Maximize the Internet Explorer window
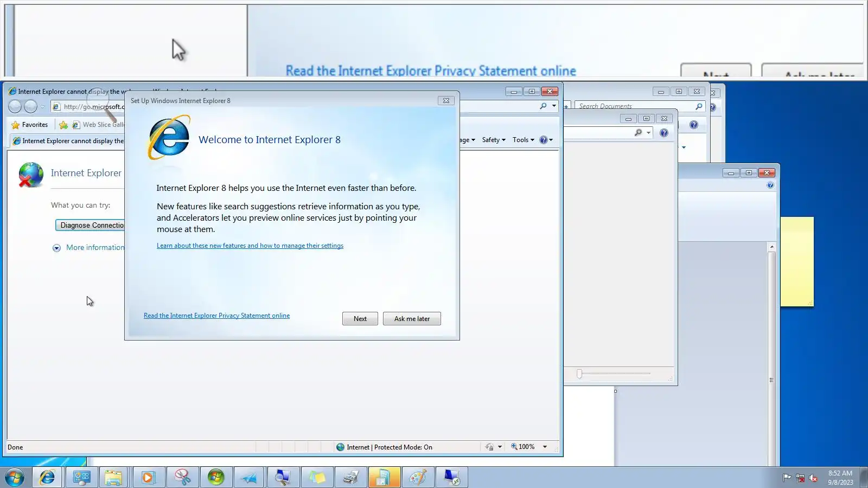This screenshot has height=488, width=868. tap(532, 91)
